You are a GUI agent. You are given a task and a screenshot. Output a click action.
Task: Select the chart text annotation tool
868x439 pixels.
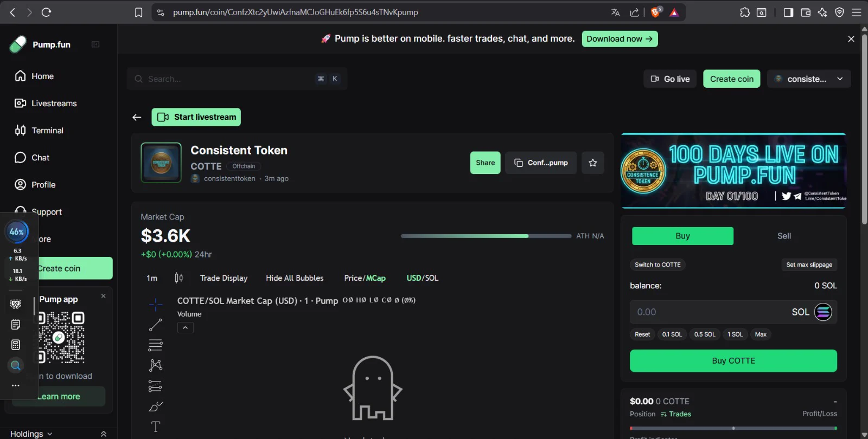pyautogui.click(x=156, y=427)
